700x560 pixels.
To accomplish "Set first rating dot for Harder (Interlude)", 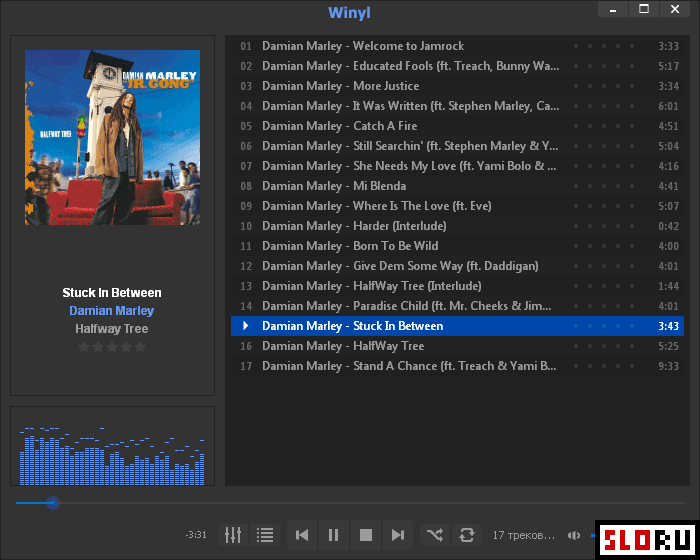I will pyautogui.click(x=576, y=226).
